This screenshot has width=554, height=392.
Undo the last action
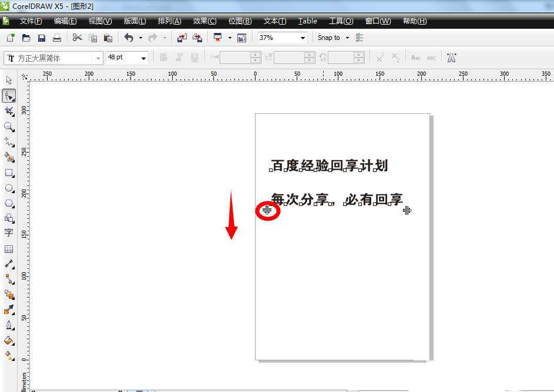(128, 37)
